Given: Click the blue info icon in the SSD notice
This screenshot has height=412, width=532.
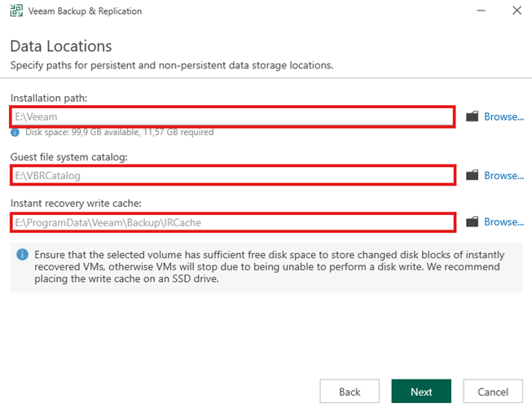Looking at the screenshot, I should coord(22,255).
